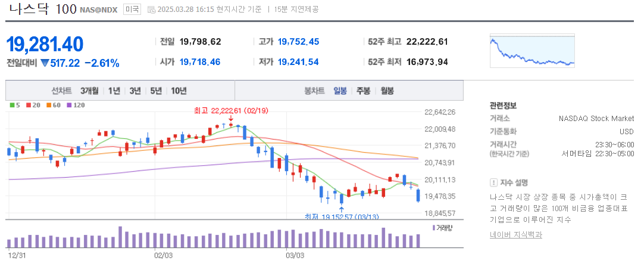
Task: Click the current price 19,281.40
Action: tap(45, 44)
